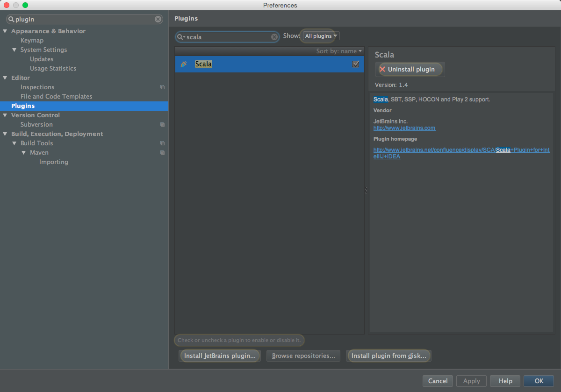The image size is (561, 392).
Task: Click the project-level icon beside Subversion
Action: (162, 125)
